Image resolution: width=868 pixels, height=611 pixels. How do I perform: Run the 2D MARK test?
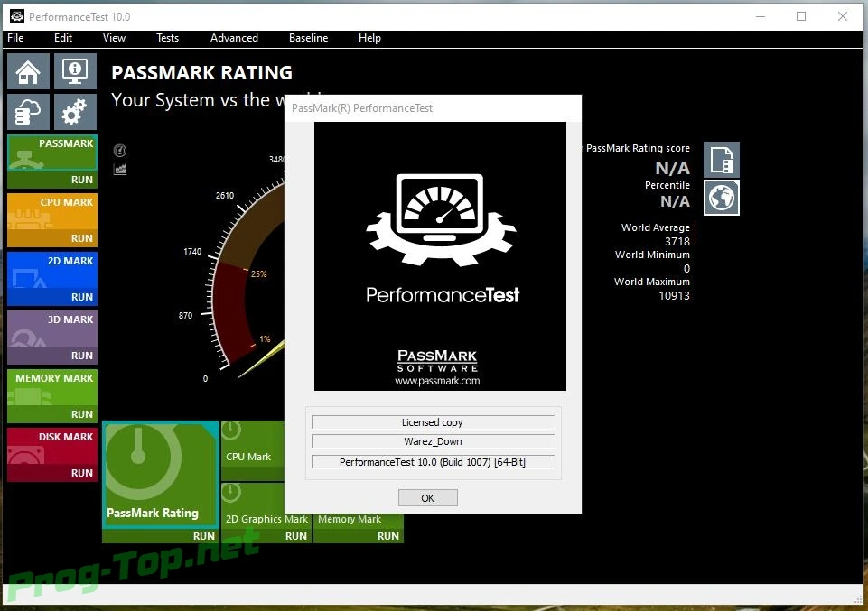[82, 297]
